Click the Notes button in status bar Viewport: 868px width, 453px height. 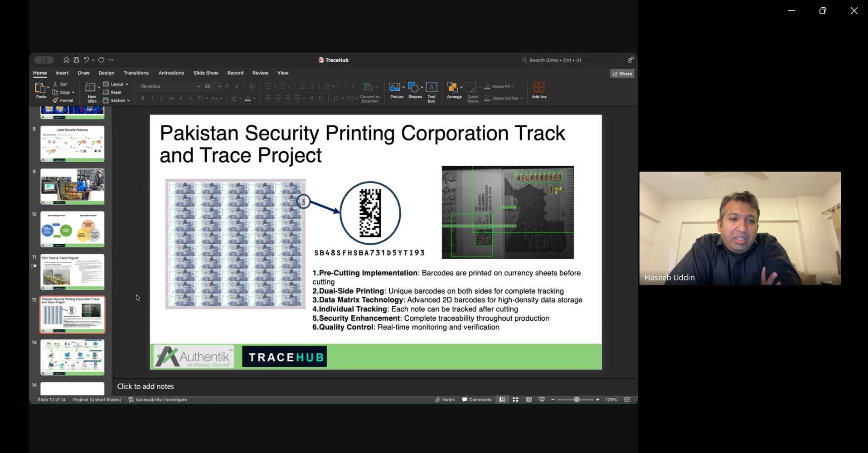point(445,400)
